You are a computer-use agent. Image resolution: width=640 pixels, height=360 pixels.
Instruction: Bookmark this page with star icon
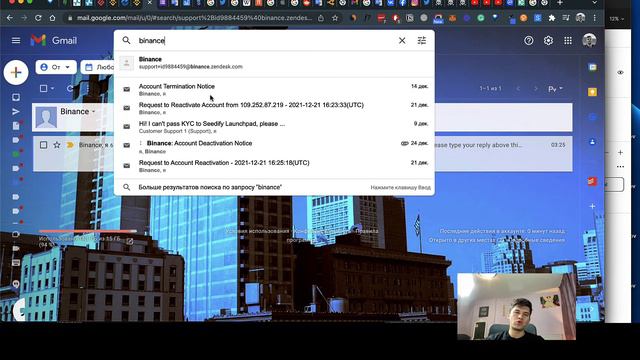coord(335,18)
